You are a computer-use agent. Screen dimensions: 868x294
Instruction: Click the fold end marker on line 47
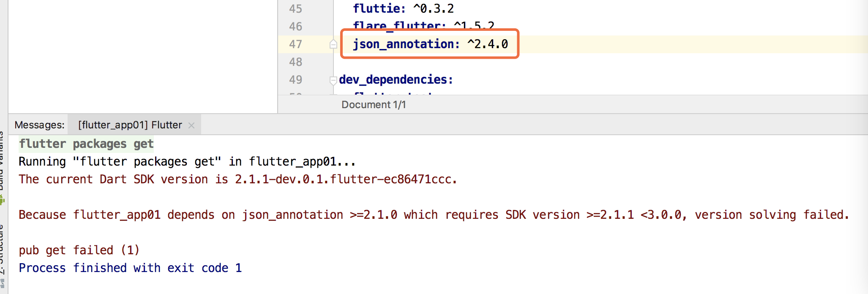[333, 44]
